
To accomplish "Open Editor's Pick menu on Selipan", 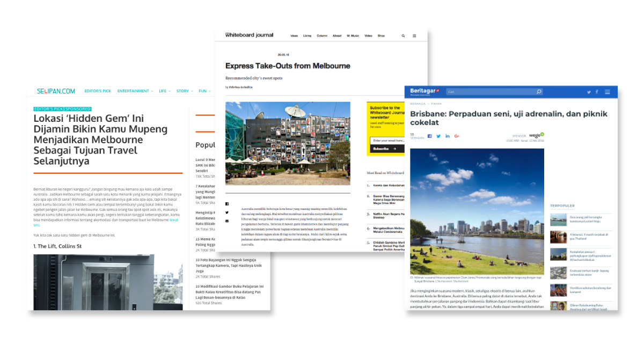I will pyautogui.click(x=98, y=91).
